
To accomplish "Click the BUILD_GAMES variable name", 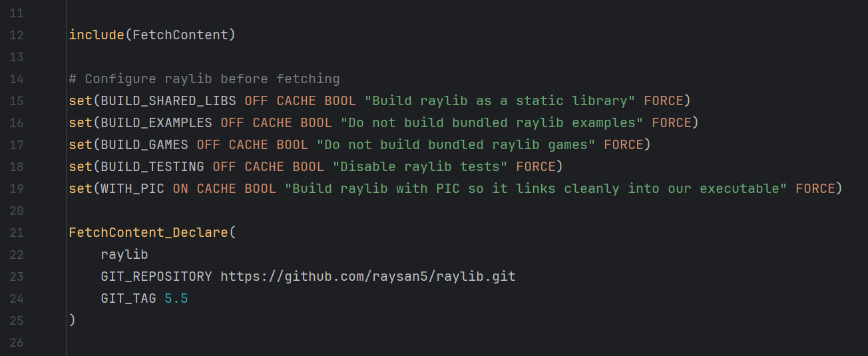I will (x=144, y=144).
